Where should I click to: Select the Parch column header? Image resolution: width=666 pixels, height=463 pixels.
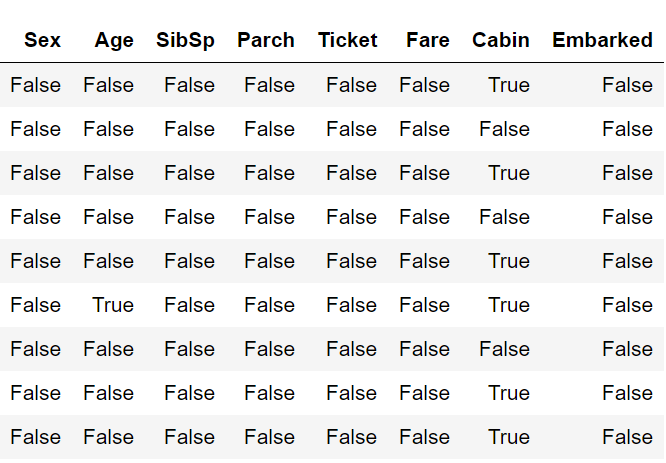tap(266, 41)
